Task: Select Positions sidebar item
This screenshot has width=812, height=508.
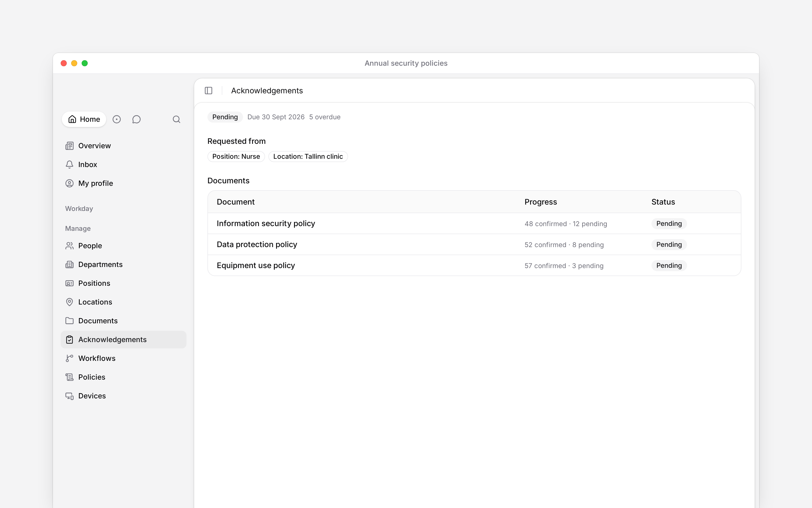Action: click(124, 284)
